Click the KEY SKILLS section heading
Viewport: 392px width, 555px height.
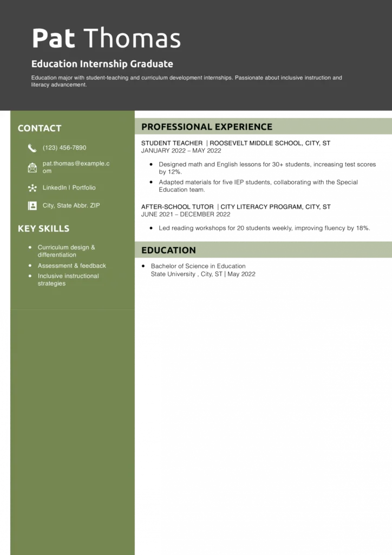pyautogui.click(x=43, y=229)
